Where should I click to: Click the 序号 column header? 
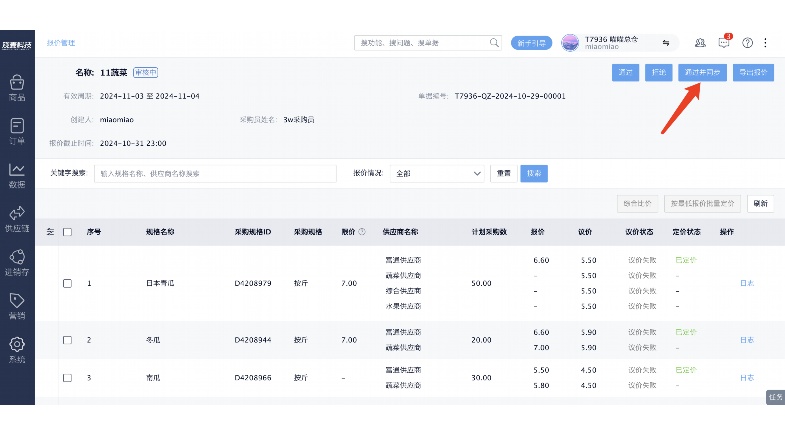click(94, 232)
